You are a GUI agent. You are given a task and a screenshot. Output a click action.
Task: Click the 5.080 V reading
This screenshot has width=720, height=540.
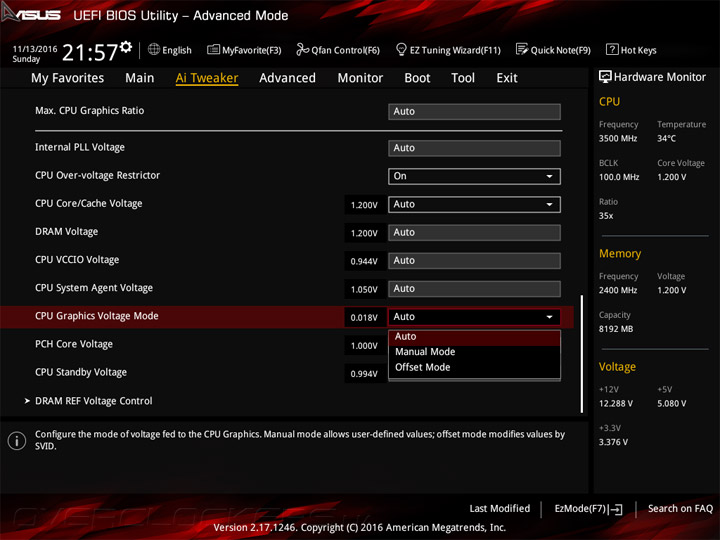671,404
